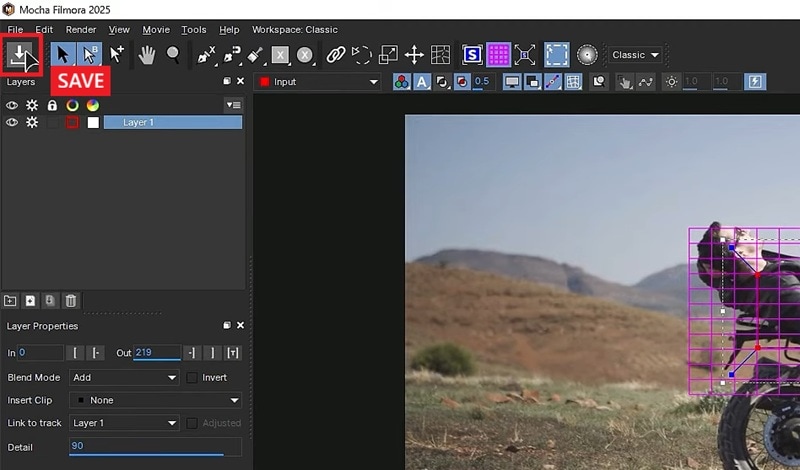Click the chain link layers icon
Image resolution: width=800 pixels, height=470 pixels.
[x=335, y=55]
